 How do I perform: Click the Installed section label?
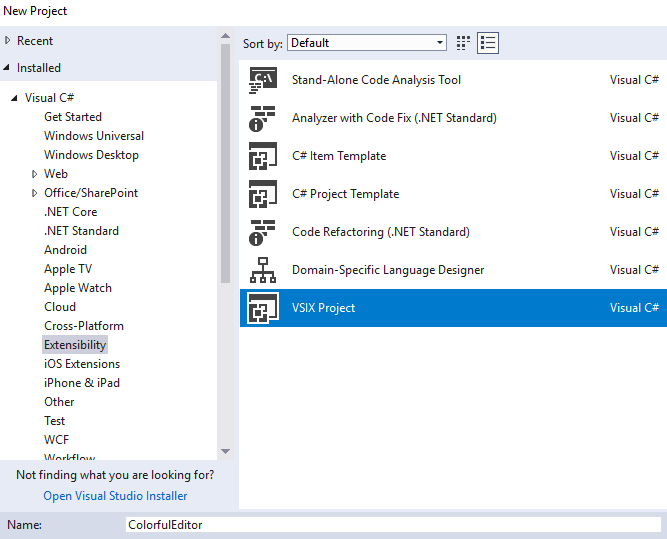point(39,68)
